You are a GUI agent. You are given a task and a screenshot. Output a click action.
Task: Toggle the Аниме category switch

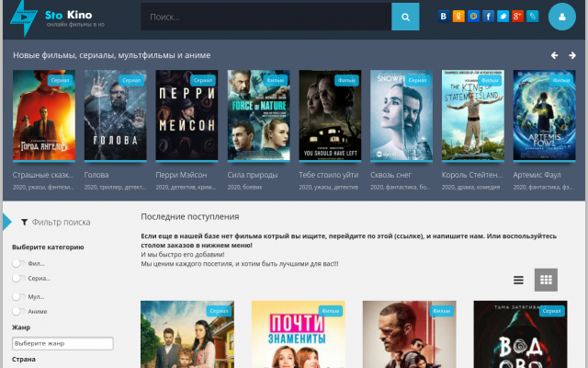click(18, 311)
